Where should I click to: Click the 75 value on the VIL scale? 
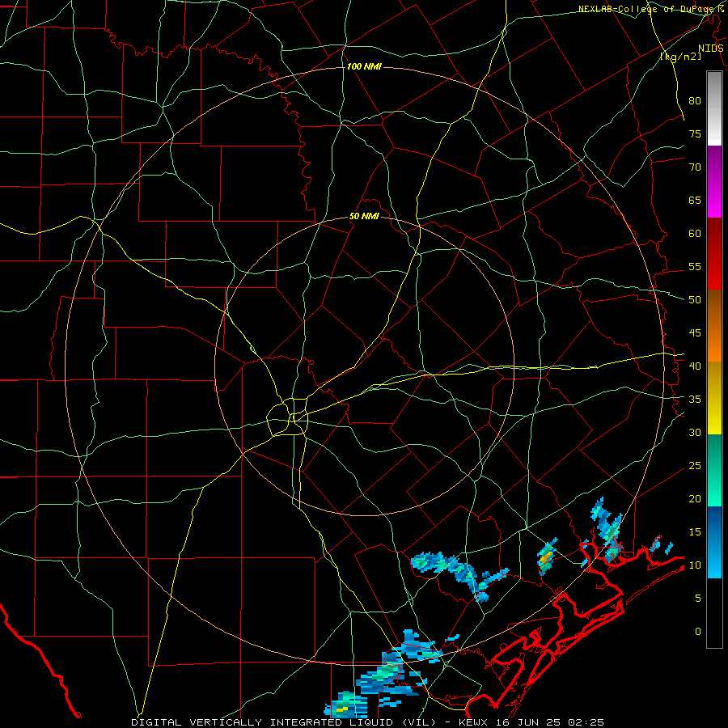695,134
